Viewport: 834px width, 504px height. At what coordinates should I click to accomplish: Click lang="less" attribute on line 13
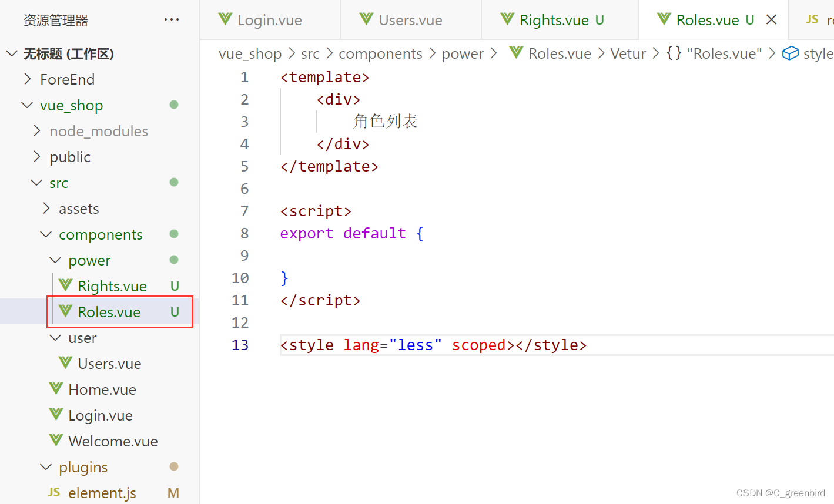pos(393,345)
